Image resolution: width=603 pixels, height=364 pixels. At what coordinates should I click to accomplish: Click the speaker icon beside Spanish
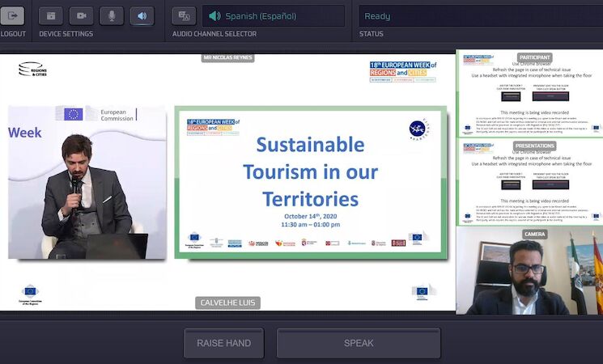click(x=214, y=16)
